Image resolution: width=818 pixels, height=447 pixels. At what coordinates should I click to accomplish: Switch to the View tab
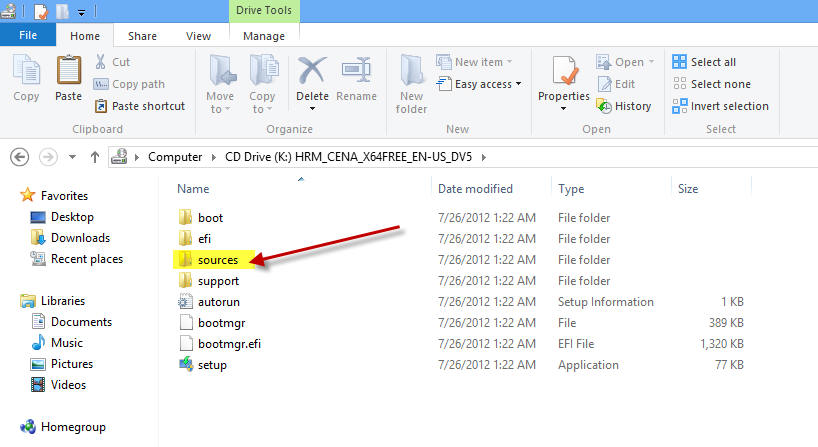click(198, 35)
